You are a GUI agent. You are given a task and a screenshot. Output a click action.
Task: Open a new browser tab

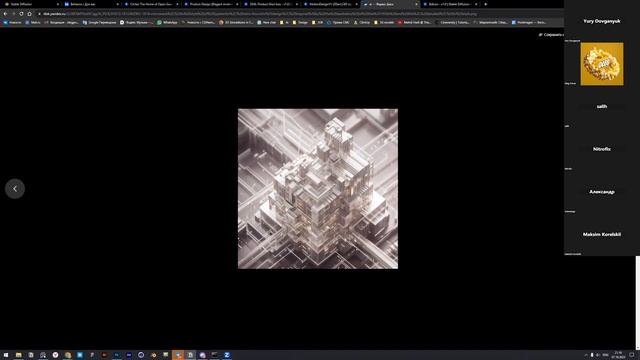485,4
